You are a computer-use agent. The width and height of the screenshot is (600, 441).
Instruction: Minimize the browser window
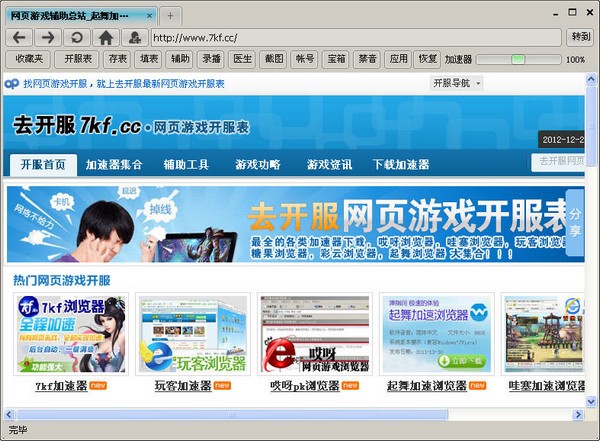pyautogui.click(x=555, y=13)
